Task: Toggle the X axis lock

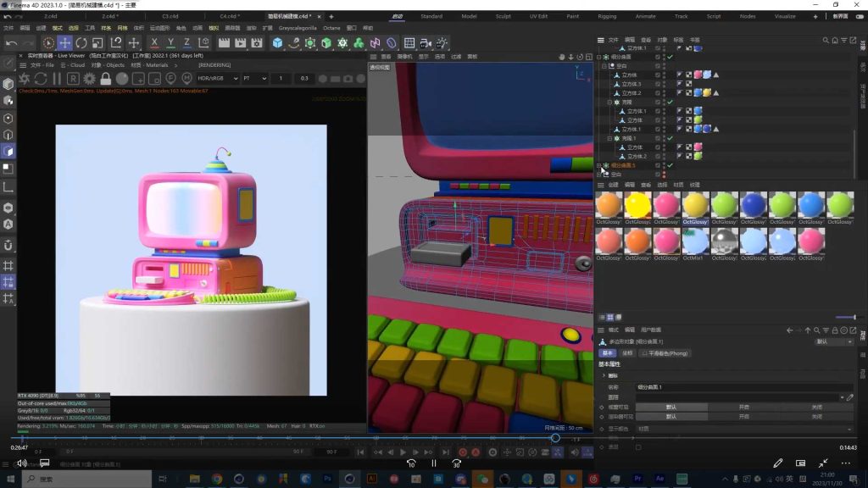Action: 154,42
